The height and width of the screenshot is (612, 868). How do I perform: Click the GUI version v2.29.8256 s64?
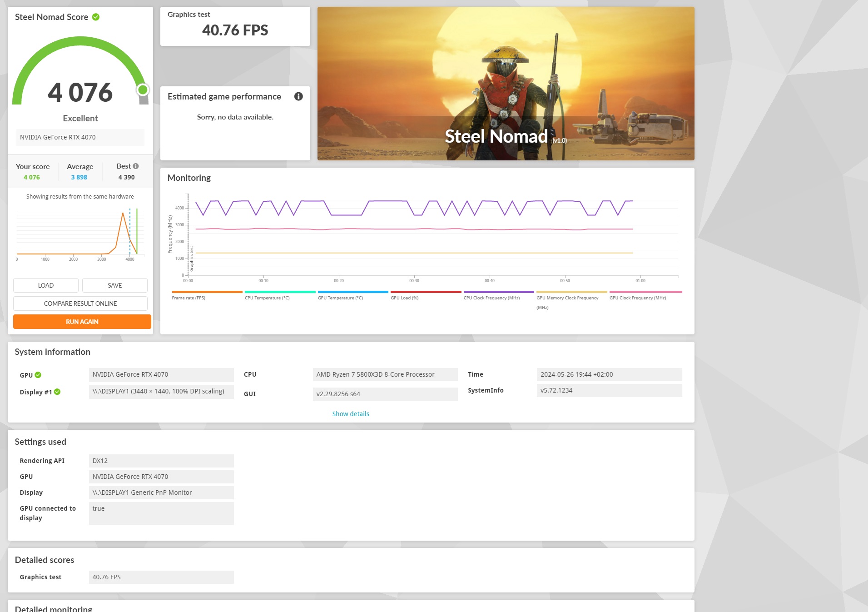385,394
